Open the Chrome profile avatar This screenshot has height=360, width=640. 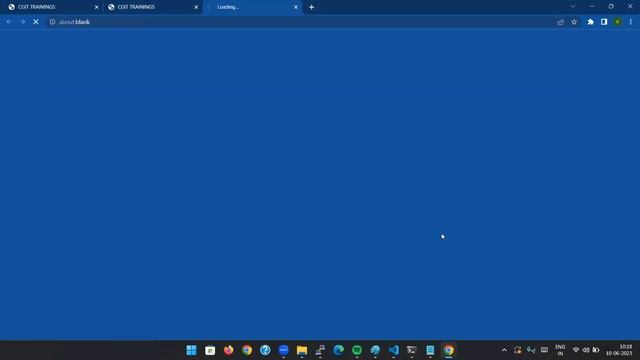[x=618, y=22]
